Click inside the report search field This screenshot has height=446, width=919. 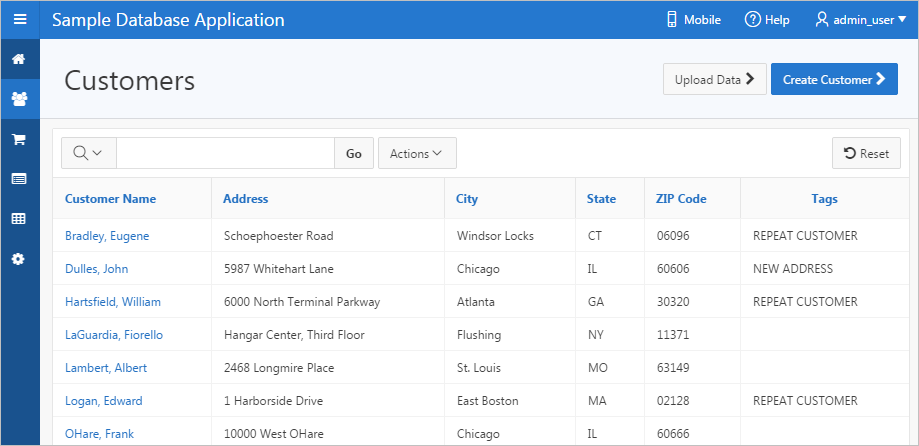point(225,153)
